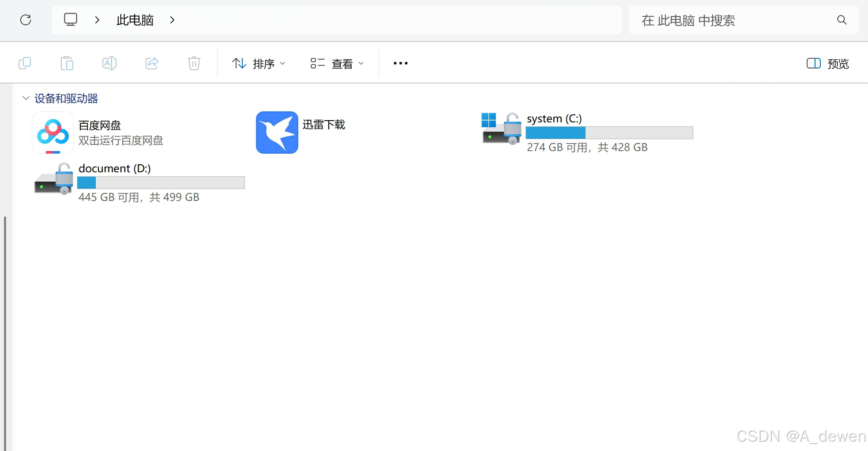
Task: Click the document (D:) drive icon
Action: [54, 178]
